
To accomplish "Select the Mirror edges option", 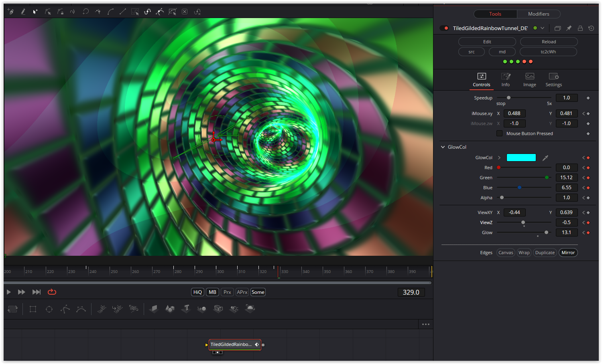I will [568, 253].
